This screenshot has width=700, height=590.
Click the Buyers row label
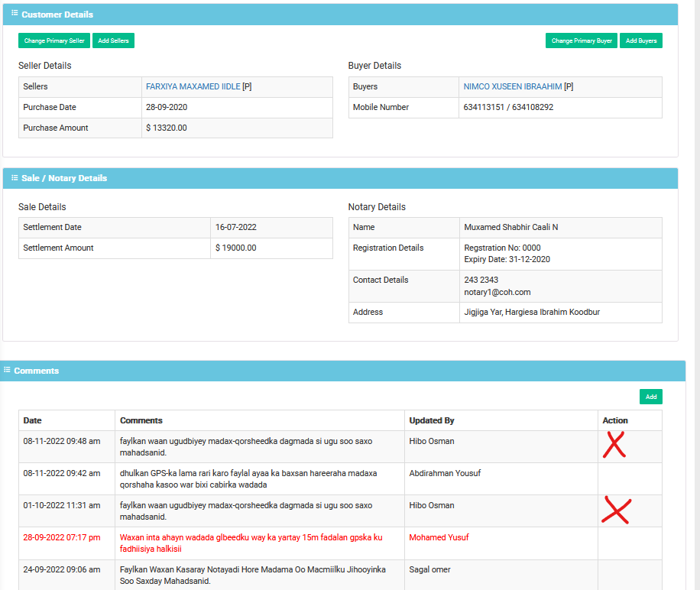(365, 86)
